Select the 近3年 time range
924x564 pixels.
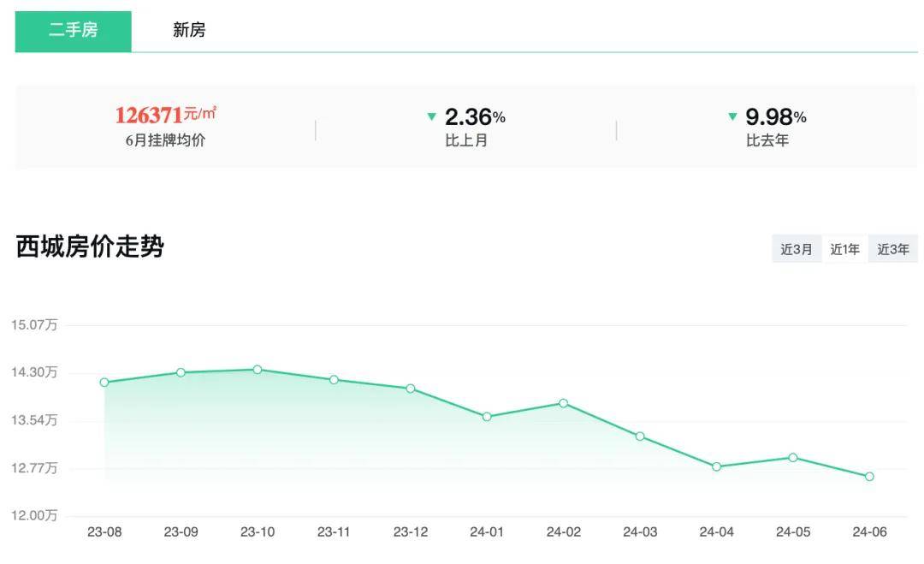pyautogui.click(x=892, y=249)
